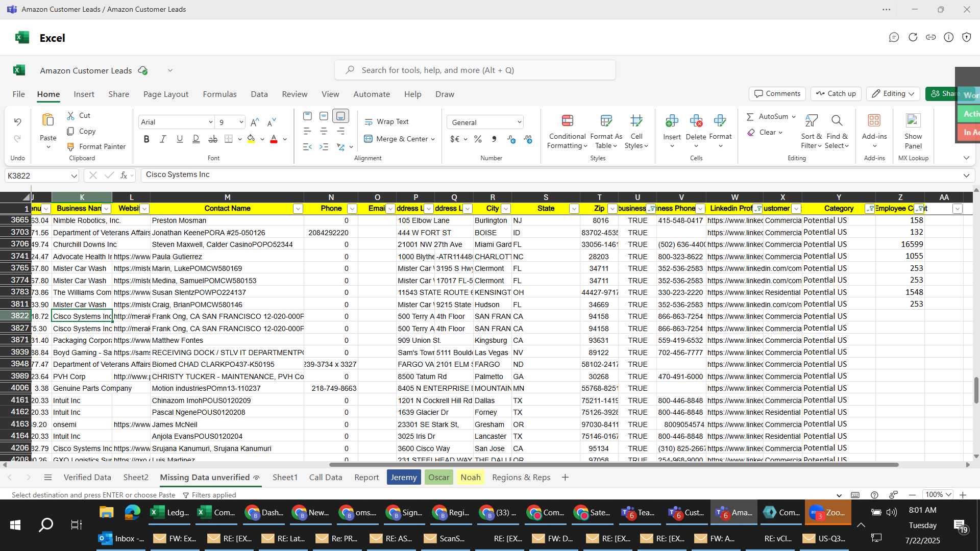The height and width of the screenshot is (551, 980).
Task: Switch to the Call Data sheet
Action: [x=326, y=478]
